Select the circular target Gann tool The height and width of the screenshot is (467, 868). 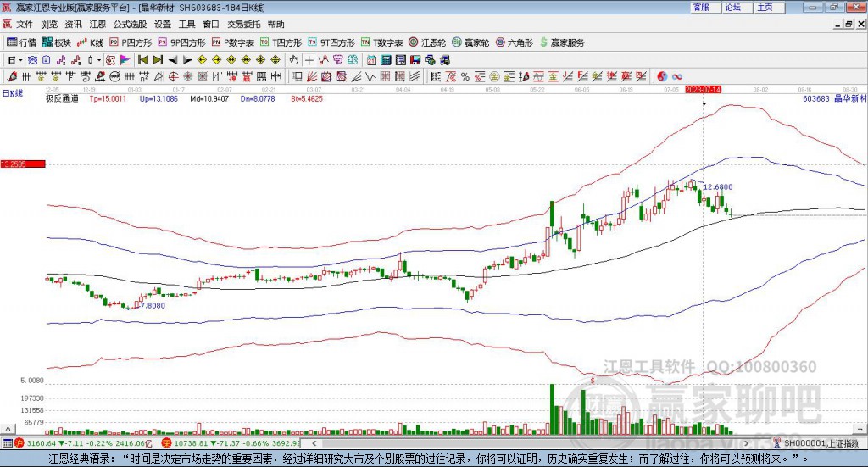click(x=173, y=77)
